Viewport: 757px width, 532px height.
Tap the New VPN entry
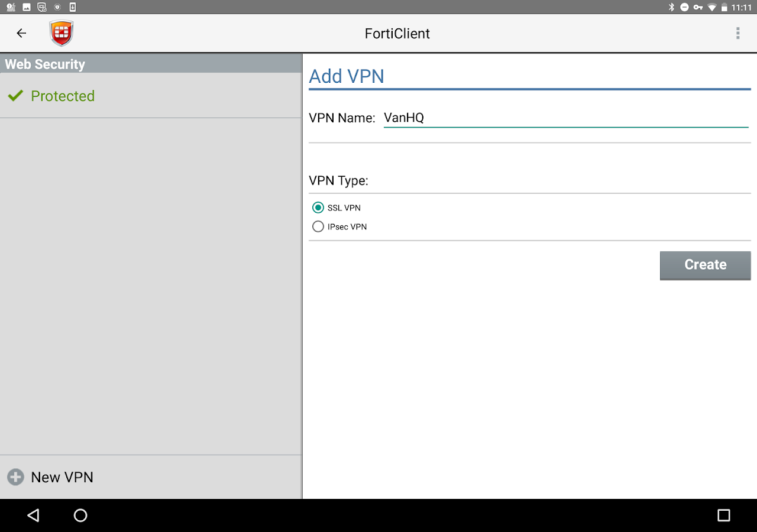151,477
